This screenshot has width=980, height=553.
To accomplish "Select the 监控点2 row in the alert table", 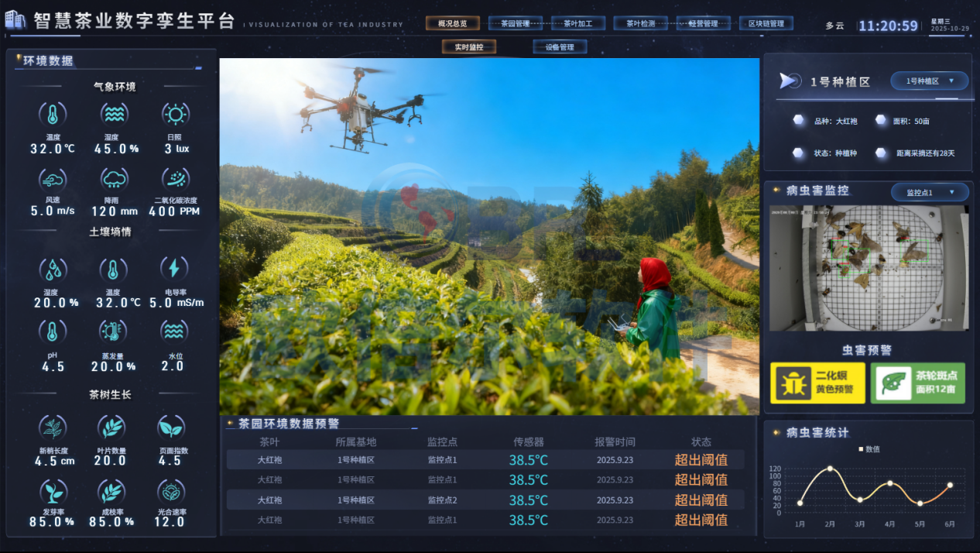I will tap(485, 500).
